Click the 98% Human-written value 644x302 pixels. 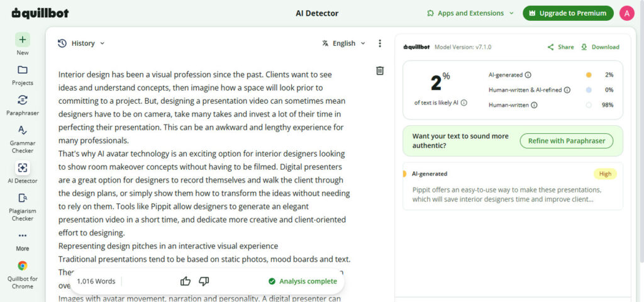tap(608, 105)
